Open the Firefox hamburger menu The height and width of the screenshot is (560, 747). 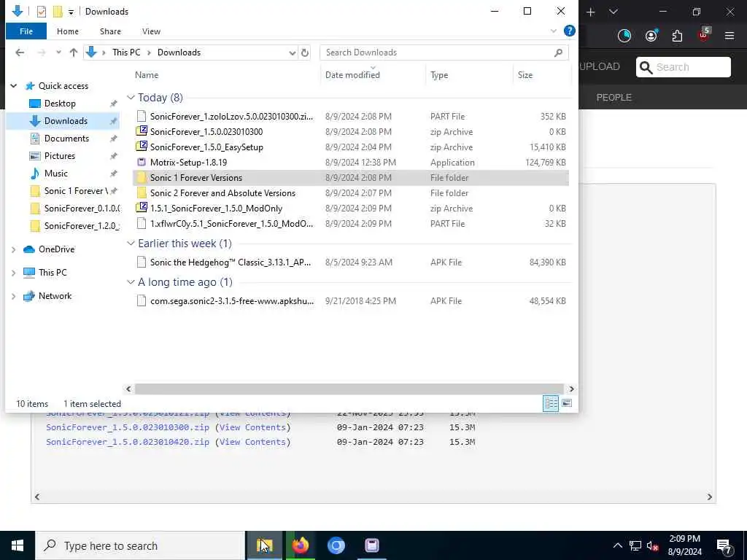coord(729,36)
